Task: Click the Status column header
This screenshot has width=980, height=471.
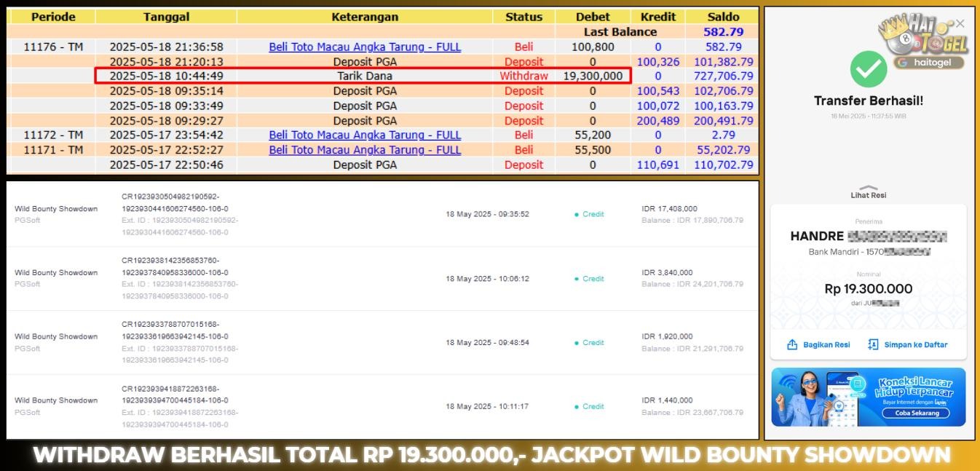Action: point(523,16)
